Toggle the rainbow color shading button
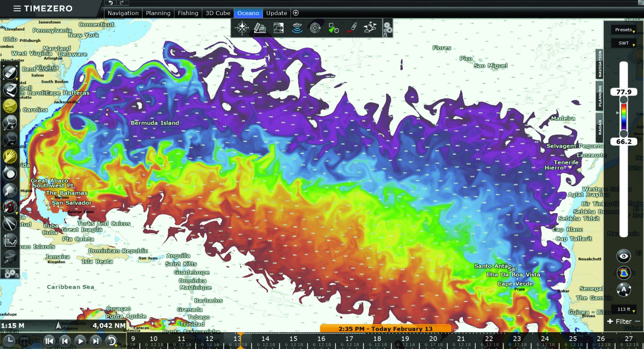The image size is (644, 349). click(x=623, y=273)
